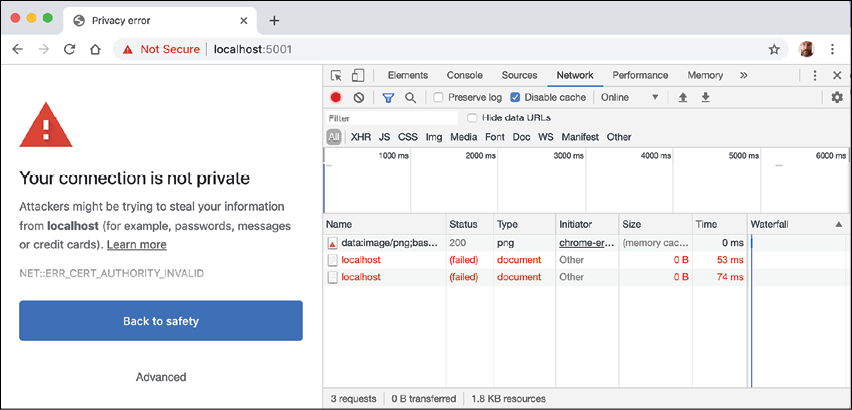Click the Back to safety button
Screen dimensions: 852x410
[161, 321]
